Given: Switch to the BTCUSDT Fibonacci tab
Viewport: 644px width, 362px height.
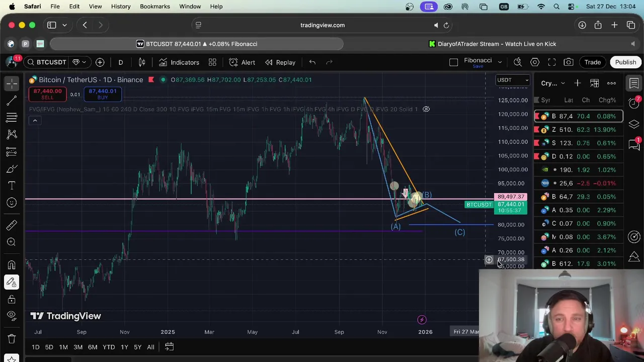Looking at the screenshot, I should click(197, 44).
